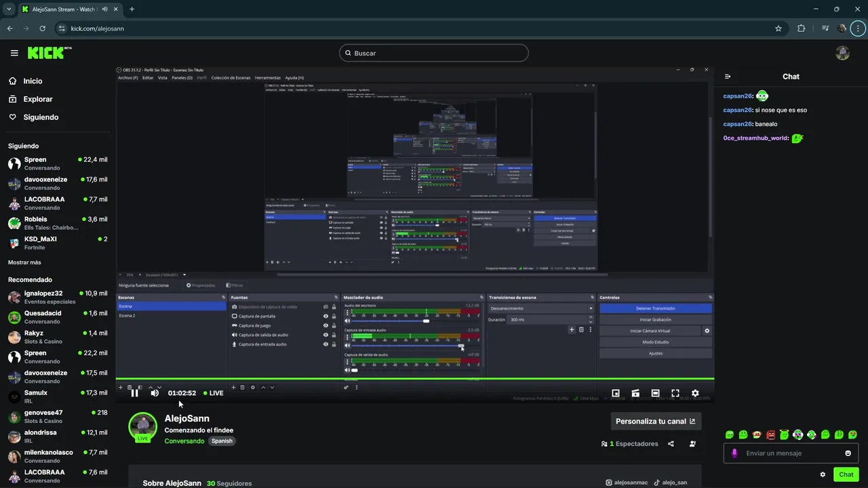Viewport: 868px width, 488px height.
Task: Go to Inicio in Kick sidebar
Action: pyautogui.click(x=33, y=81)
